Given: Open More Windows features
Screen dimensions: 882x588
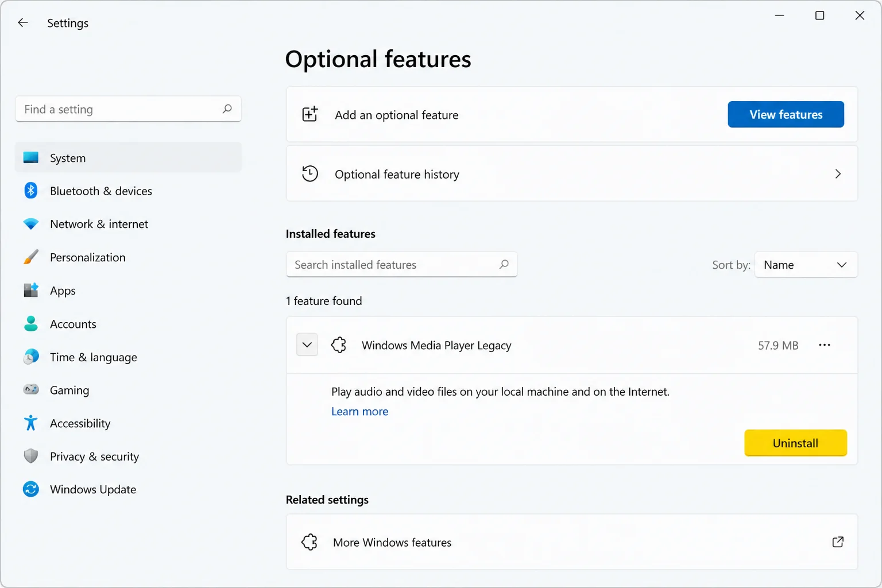Looking at the screenshot, I should 572,542.
